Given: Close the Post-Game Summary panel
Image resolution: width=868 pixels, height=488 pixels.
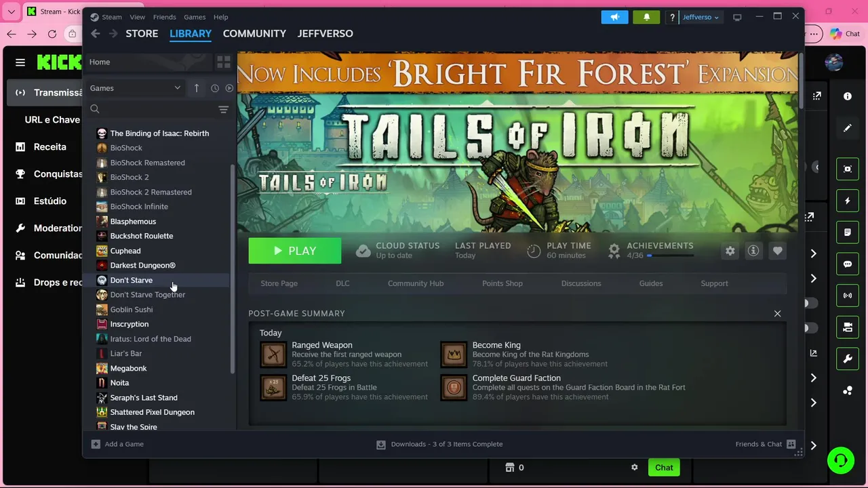Looking at the screenshot, I should click(x=777, y=313).
